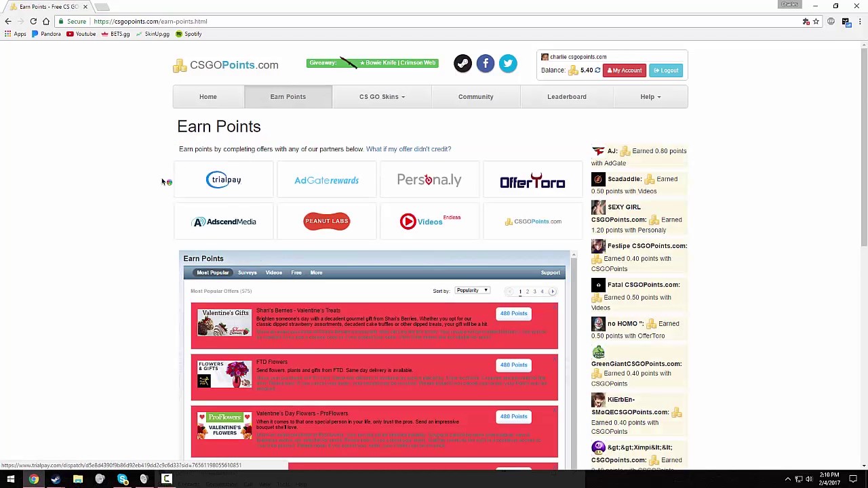Open the Spotify bookmark

(x=189, y=34)
